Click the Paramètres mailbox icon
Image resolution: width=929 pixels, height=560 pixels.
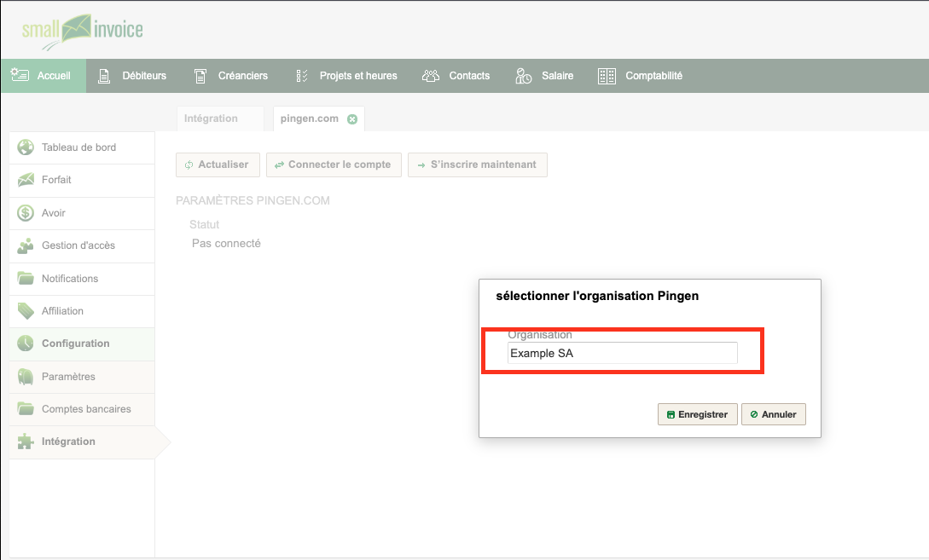point(26,377)
